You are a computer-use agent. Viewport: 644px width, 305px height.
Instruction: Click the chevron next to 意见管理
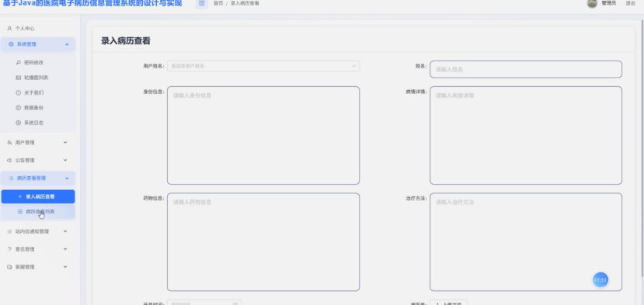coord(65,249)
